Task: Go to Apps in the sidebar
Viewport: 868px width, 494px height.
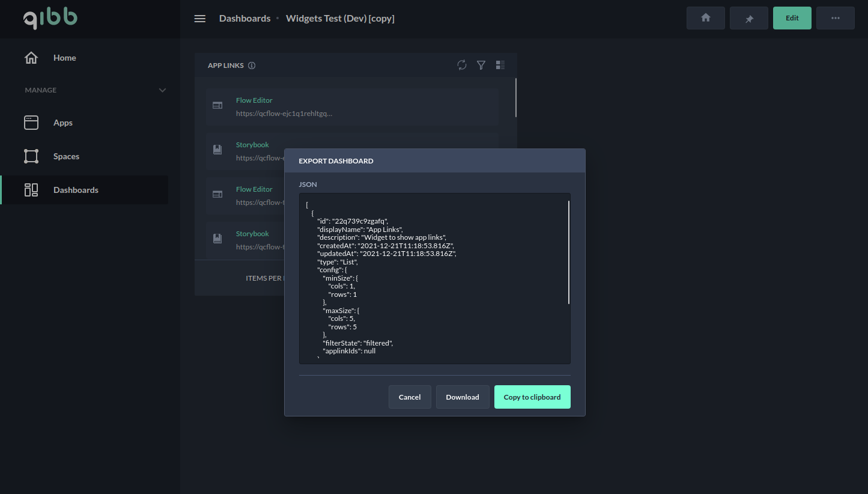Action: tap(62, 123)
